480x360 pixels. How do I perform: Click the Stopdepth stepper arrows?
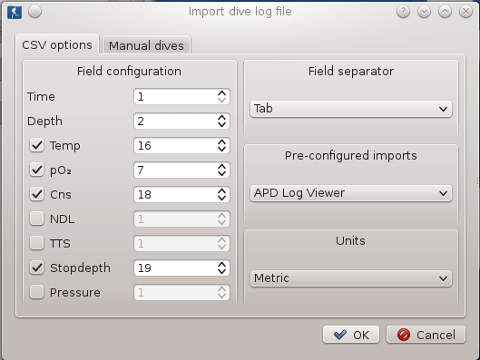coord(222,268)
